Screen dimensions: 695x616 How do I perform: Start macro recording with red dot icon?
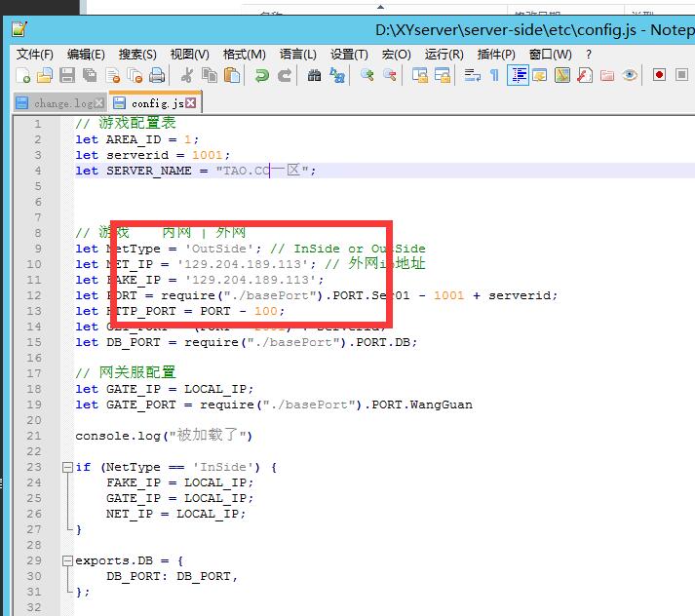[x=659, y=75]
